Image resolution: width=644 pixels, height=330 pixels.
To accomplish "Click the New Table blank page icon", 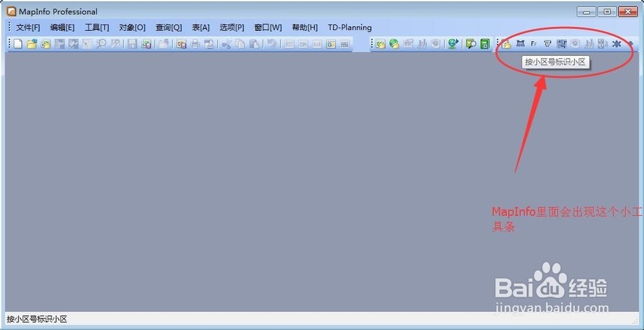I will (x=18, y=44).
